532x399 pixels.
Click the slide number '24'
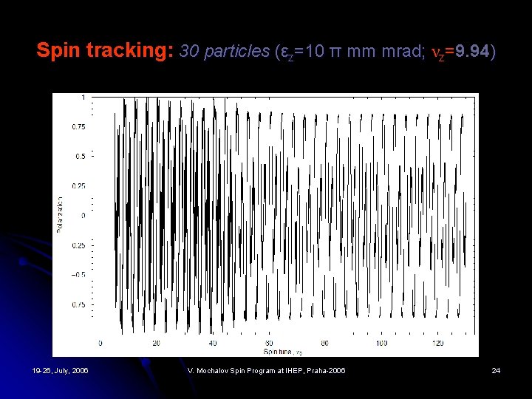click(x=496, y=370)
